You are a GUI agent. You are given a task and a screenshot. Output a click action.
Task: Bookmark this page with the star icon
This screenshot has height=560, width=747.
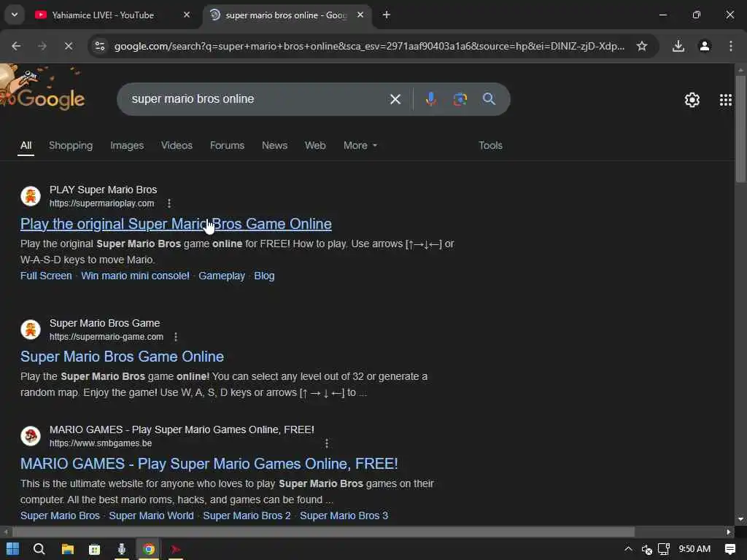(x=642, y=46)
